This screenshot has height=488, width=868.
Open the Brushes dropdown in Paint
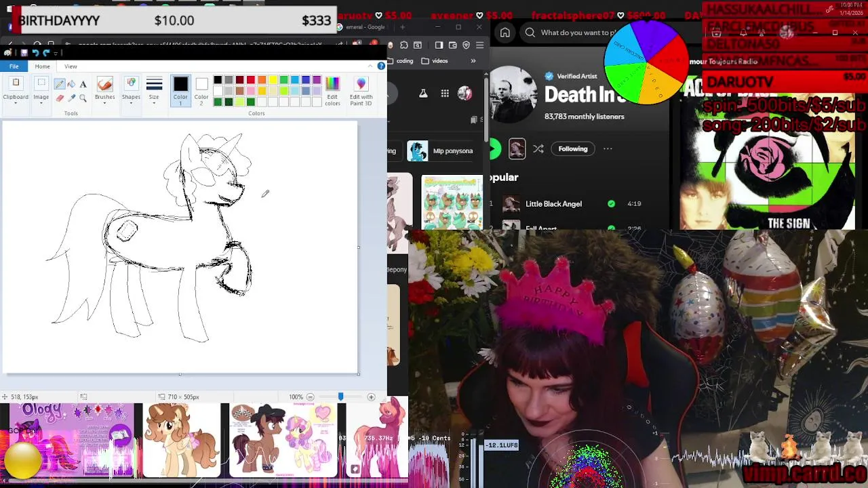click(104, 90)
